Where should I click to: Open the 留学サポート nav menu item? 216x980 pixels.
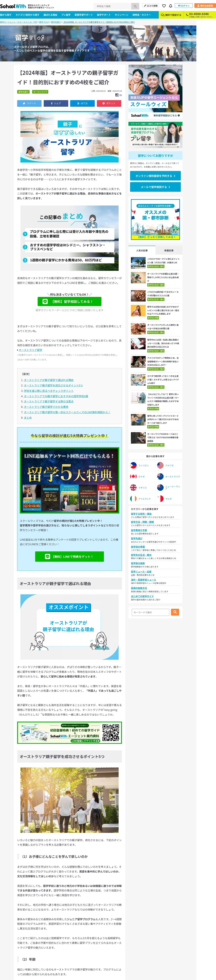(x=104, y=15)
